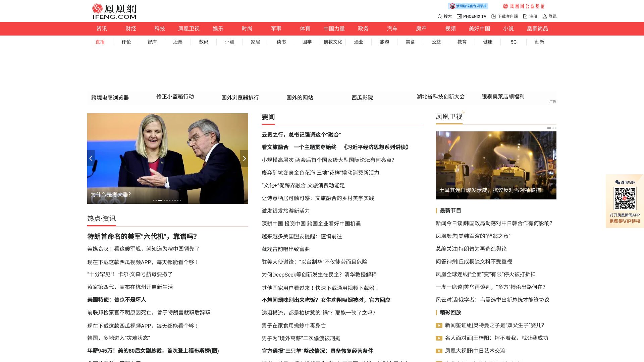Screen dimensions: 644x362
Task: Open article on DeepSeek innovation explanation
Action: 319,275
